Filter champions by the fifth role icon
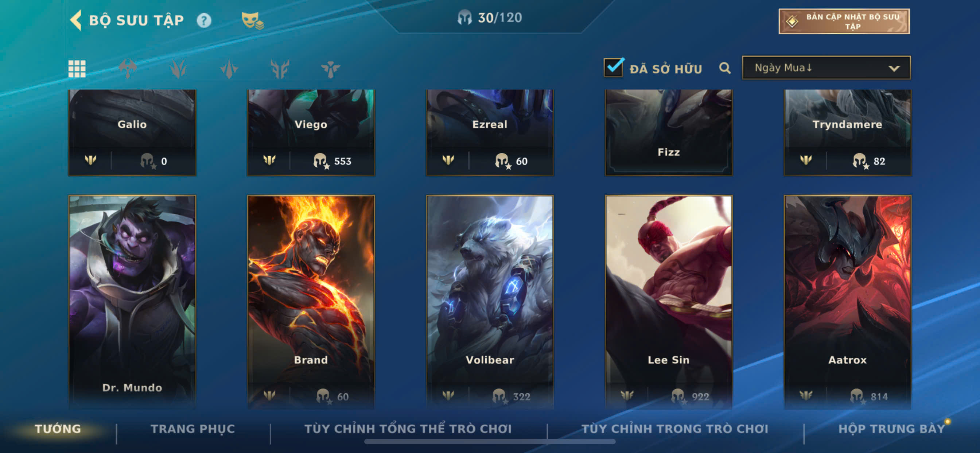The image size is (980, 453). click(330, 69)
